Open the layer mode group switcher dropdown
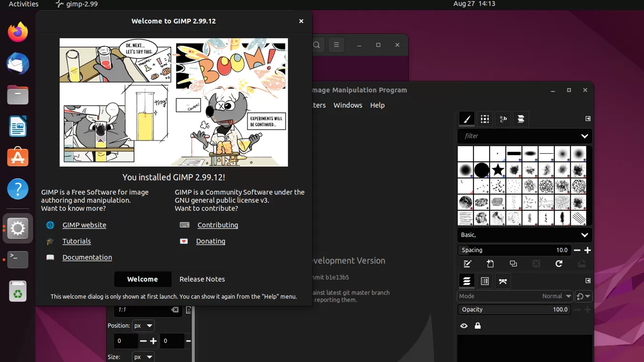The height and width of the screenshot is (362, 644). click(583, 296)
